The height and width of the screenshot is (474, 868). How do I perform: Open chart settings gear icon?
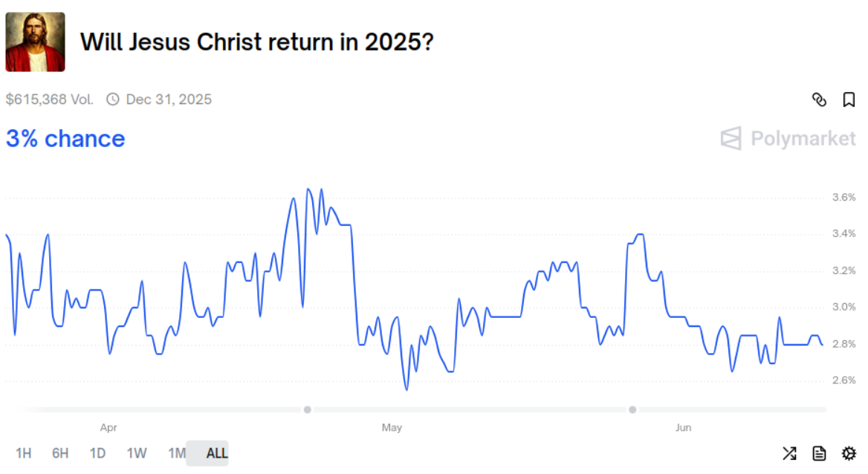(849, 453)
